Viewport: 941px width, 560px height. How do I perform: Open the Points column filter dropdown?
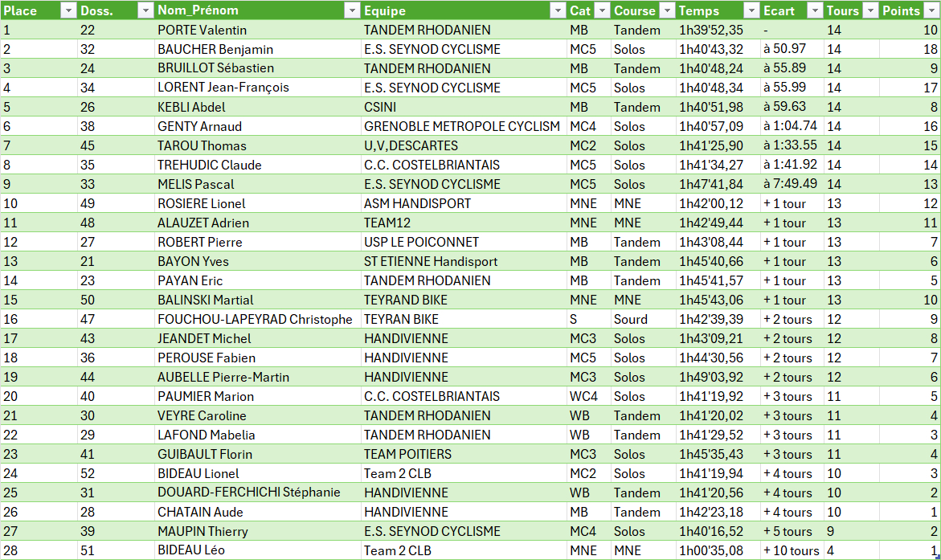click(x=931, y=10)
